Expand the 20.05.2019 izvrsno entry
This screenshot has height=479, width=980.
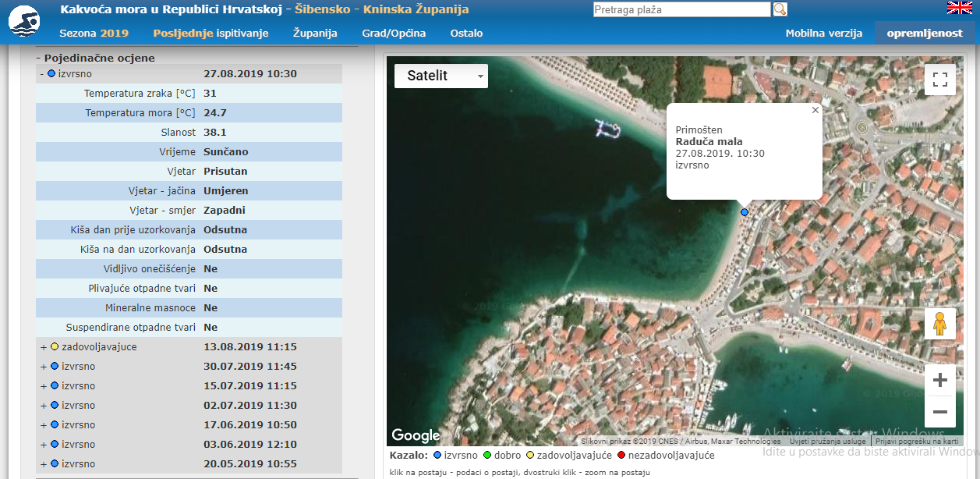click(43, 464)
